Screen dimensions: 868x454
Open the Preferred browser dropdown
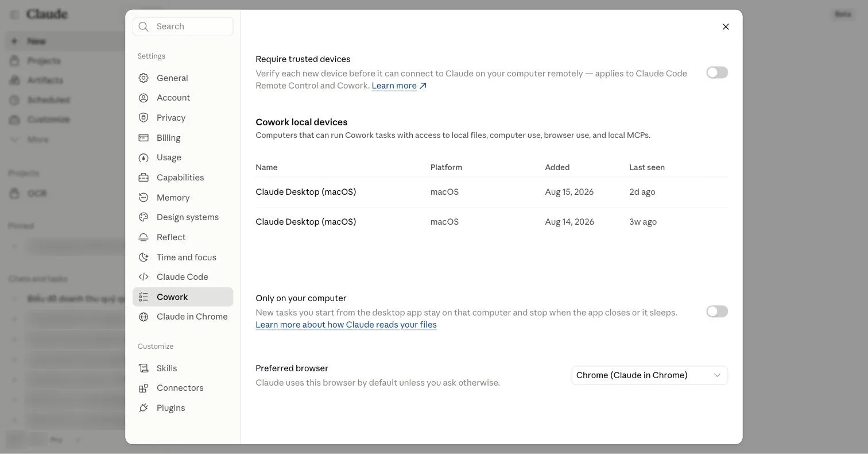(x=649, y=375)
